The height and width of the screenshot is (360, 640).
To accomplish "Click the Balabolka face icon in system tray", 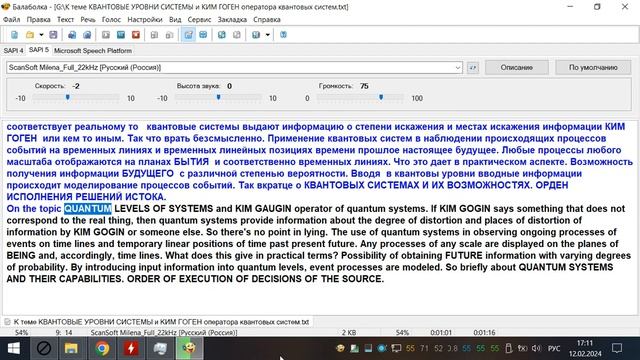I will (x=340, y=348).
